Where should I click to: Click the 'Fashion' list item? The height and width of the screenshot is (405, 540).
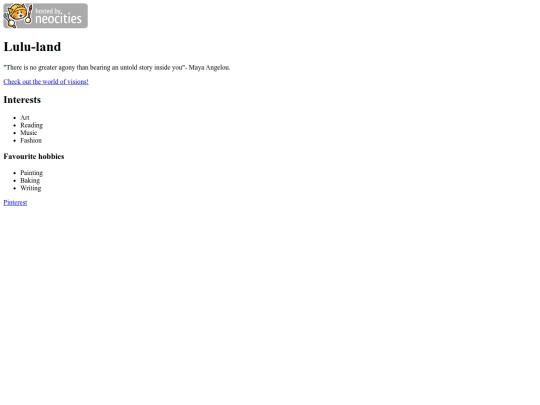(x=31, y=141)
